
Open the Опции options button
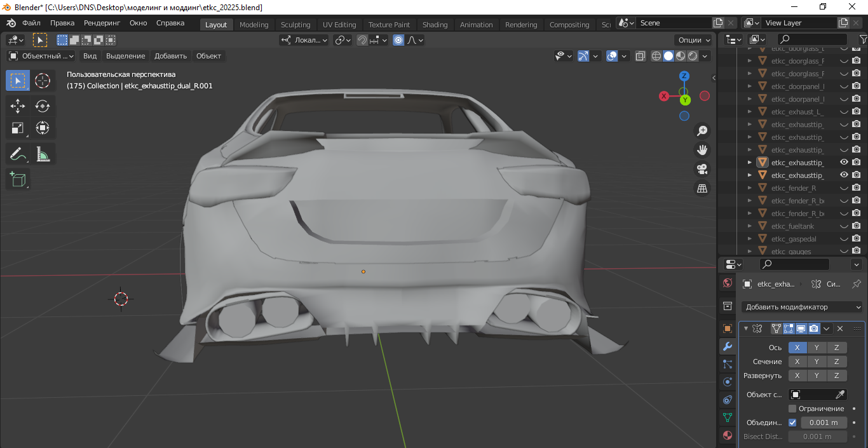[693, 40]
